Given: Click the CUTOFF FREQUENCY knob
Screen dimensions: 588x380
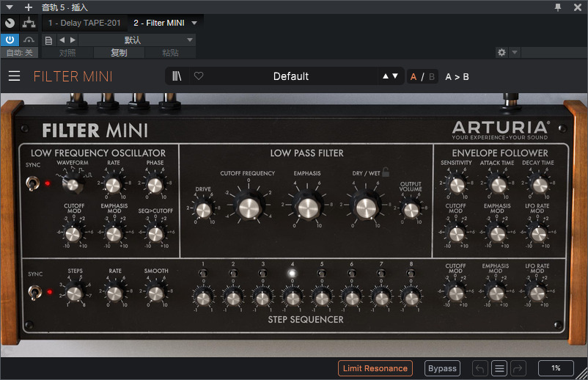Looking at the screenshot, I should 249,208.
